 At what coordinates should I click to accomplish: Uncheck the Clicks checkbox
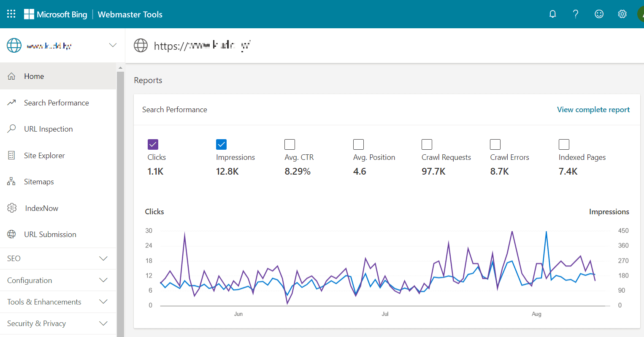pos(153,145)
